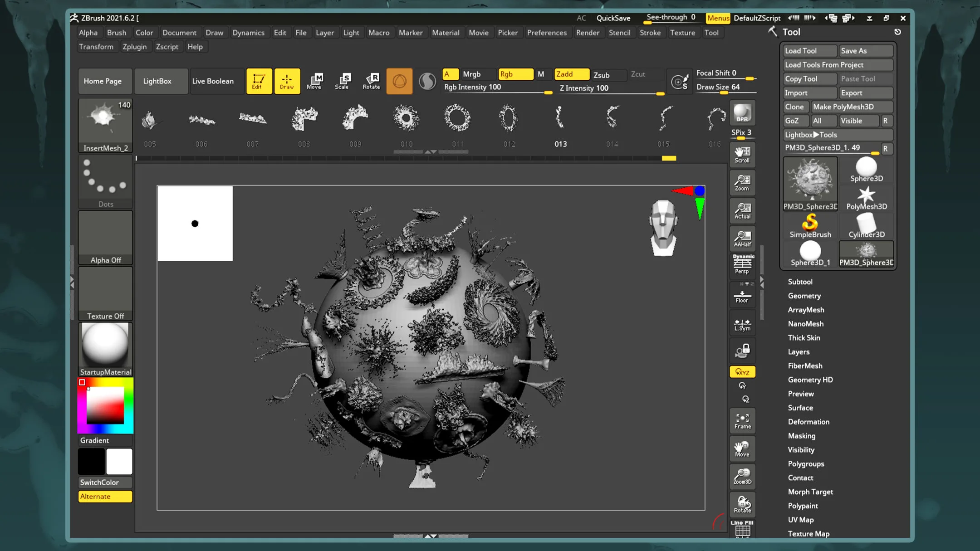Open the Preferences menu
This screenshot has height=551, width=980.
(547, 33)
